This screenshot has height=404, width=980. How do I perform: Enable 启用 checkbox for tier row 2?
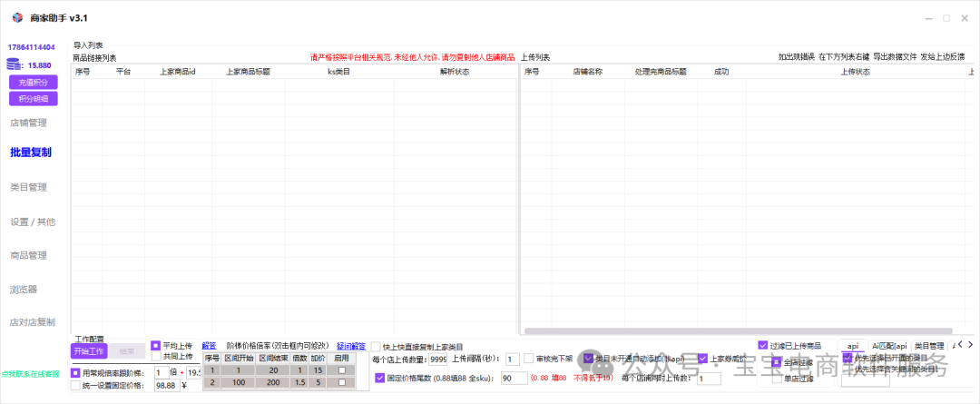342,382
